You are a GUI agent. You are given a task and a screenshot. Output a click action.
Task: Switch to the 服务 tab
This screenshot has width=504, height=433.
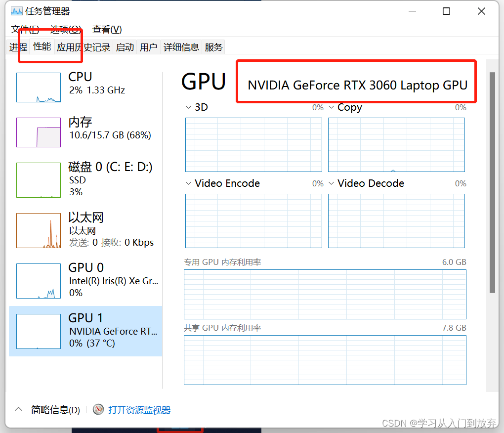tap(214, 47)
